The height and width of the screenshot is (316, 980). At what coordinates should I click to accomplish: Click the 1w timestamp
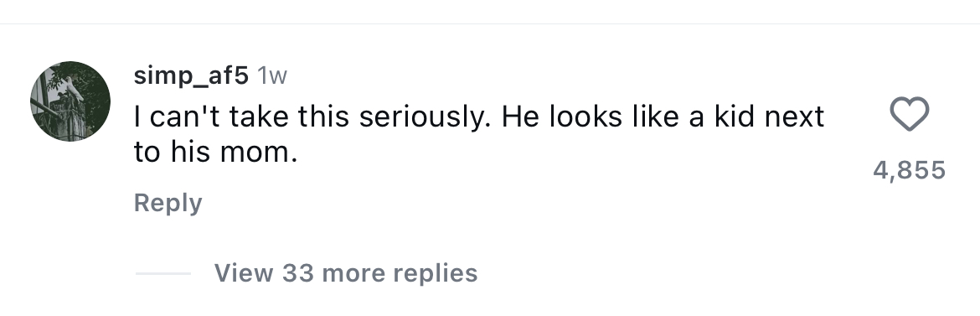pos(272,75)
